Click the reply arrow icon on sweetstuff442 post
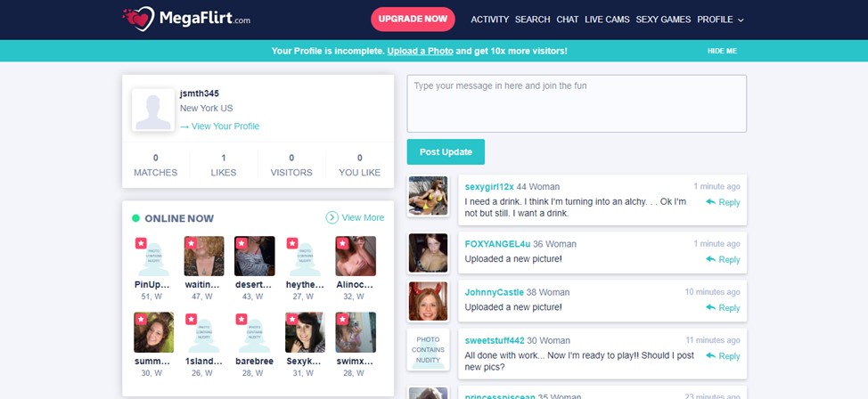The image size is (868, 399). click(711, 356)
